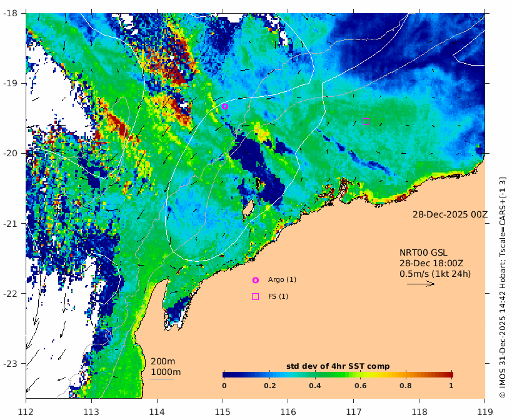Click the Argo circle symbol in the legend

(255, 280)
